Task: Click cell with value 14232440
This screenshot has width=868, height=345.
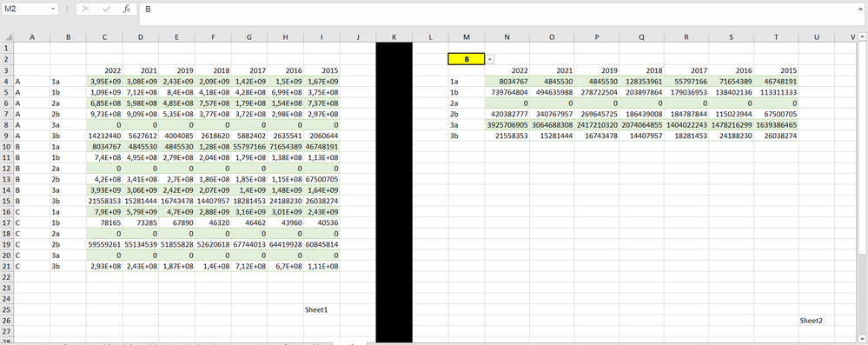Action: [104, 136]
